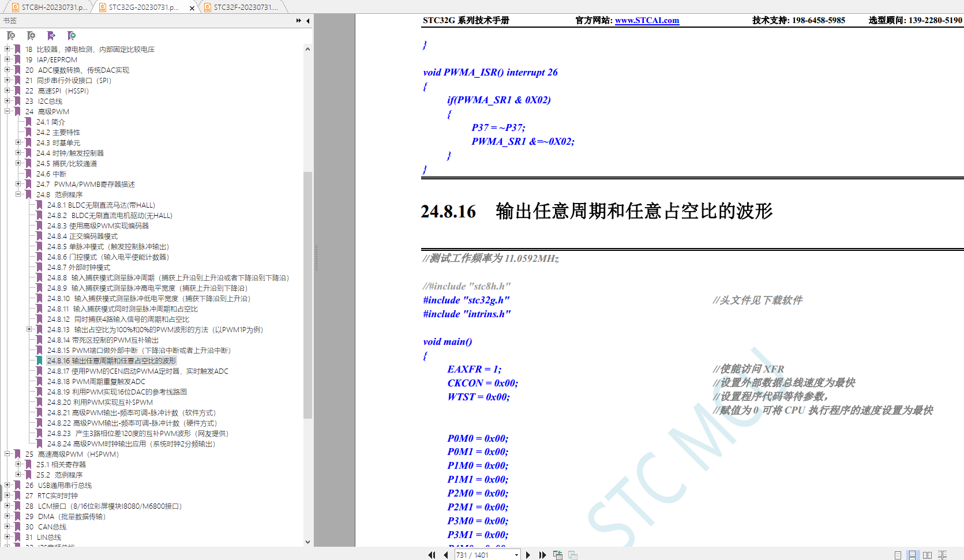Screen dimensions: 964x560
Task: Click bookmark icon of 24.1 简介
Action: [x=28, y=122]
